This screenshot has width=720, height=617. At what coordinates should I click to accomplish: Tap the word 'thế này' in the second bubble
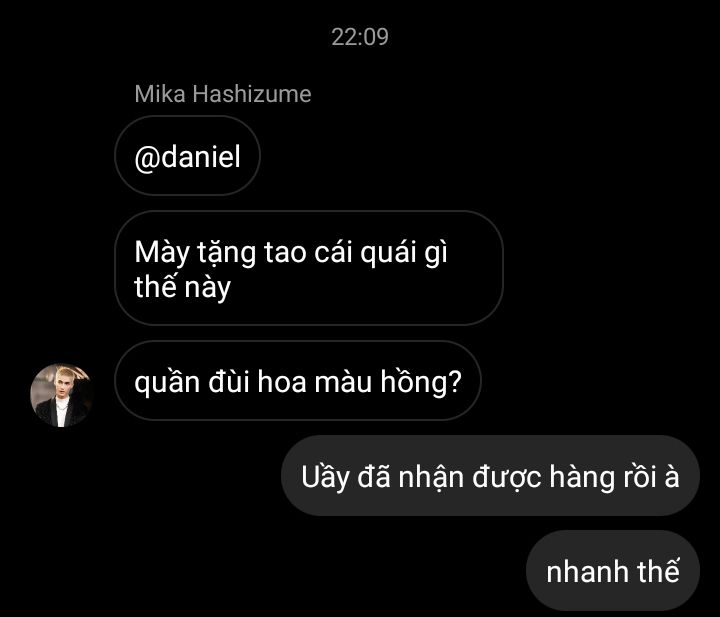[x=182, y=288]
